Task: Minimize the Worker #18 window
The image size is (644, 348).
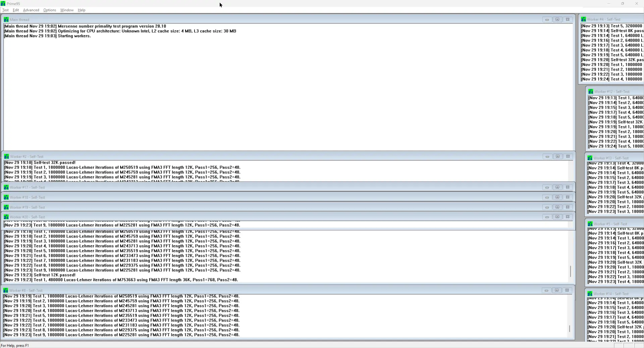Action: pyautogui.click(x=547, y=197)
